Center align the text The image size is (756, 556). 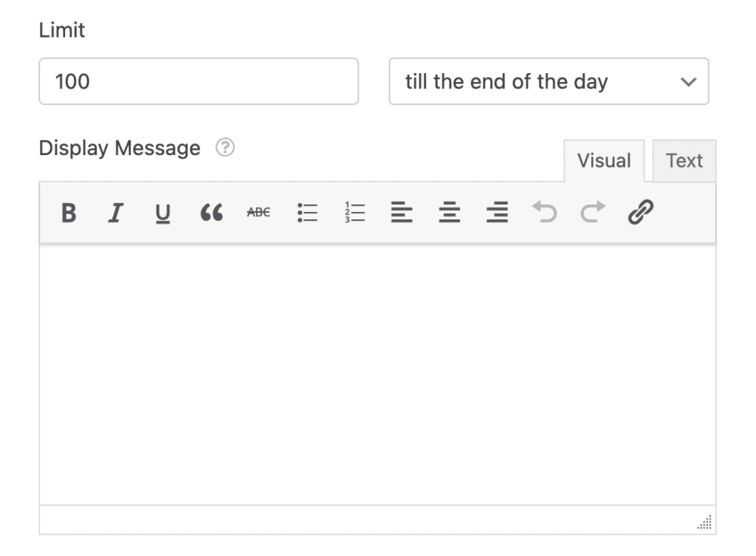click(450, 213)
